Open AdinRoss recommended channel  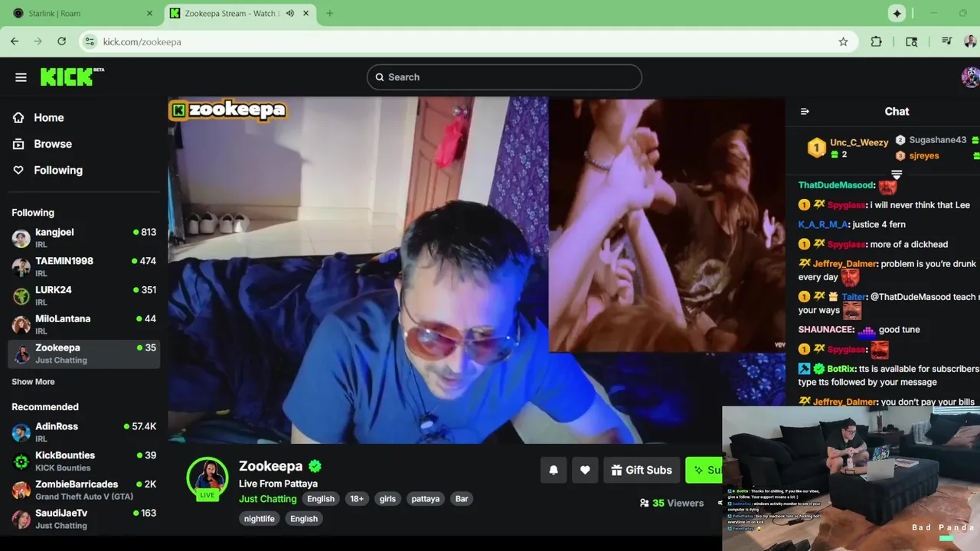[84, 432]
